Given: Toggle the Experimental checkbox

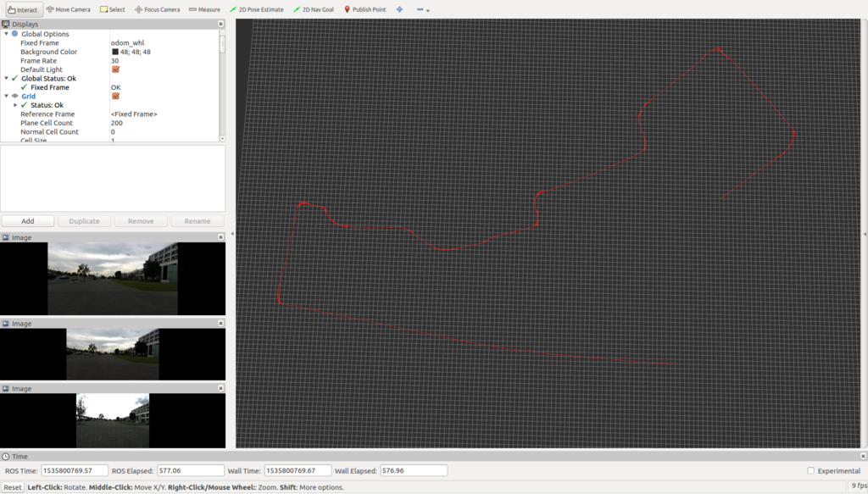Looking at the screenshot, I should [x=810, y=471].
